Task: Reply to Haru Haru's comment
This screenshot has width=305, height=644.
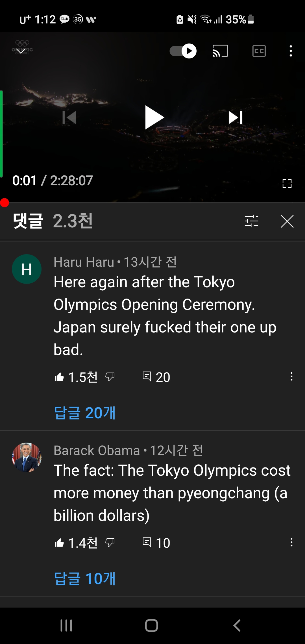Action: pyautogui.click(x=147, y=377)
